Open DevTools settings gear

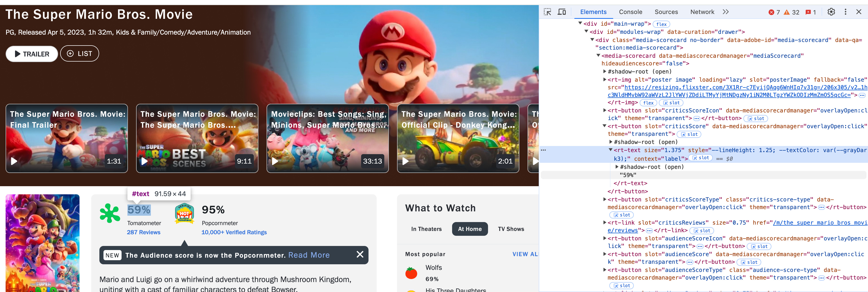coord(831,12)
